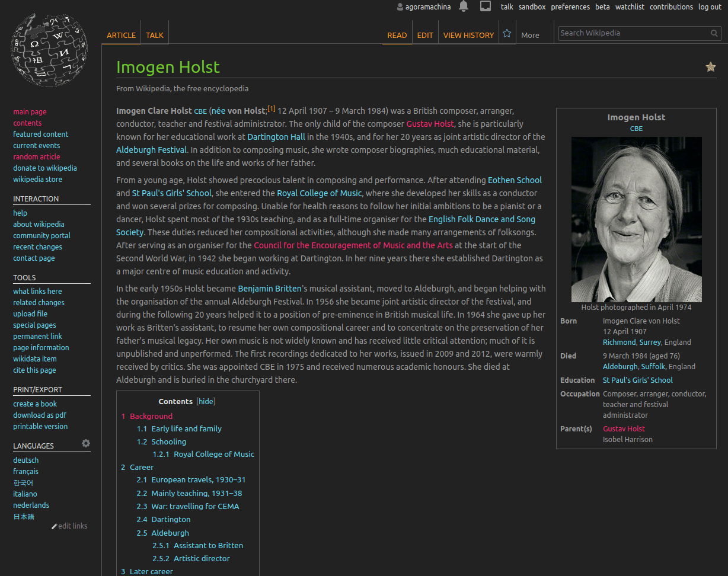Viewport: 728px width, 576px height.
Task: Switch to the Edit tab
Action: coord(425,35)
